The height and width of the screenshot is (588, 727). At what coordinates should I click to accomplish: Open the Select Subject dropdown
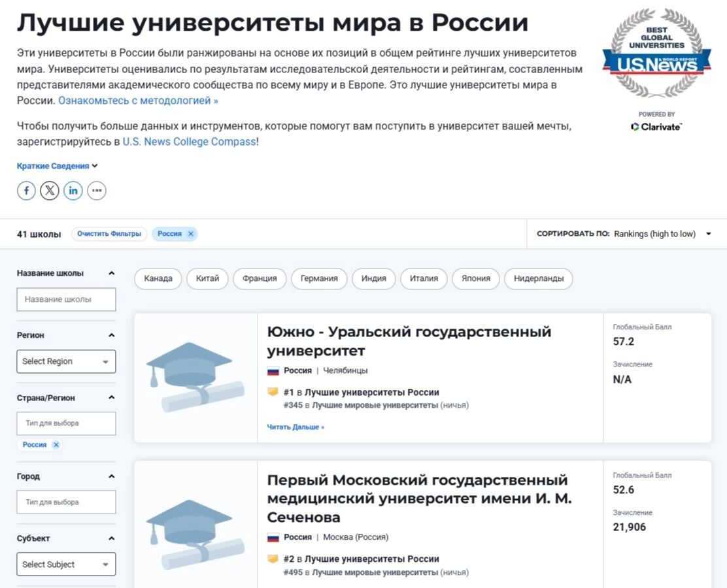click(66, 564)
